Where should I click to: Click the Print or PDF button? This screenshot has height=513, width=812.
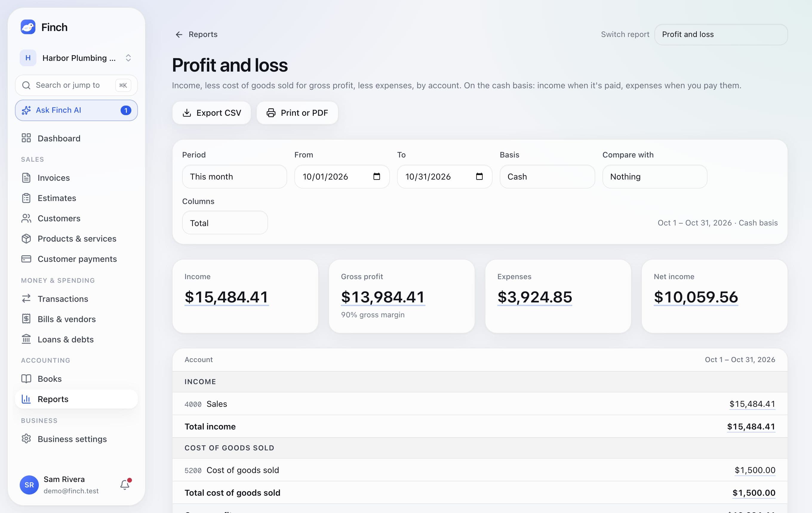coord(297,113)
